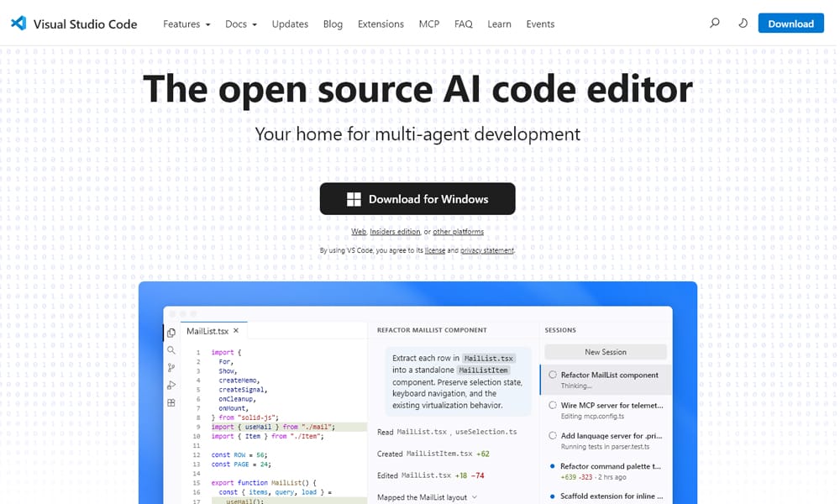Close the MailList.tsx editor tab
The image size is (840, 504).
pos(236,331)
